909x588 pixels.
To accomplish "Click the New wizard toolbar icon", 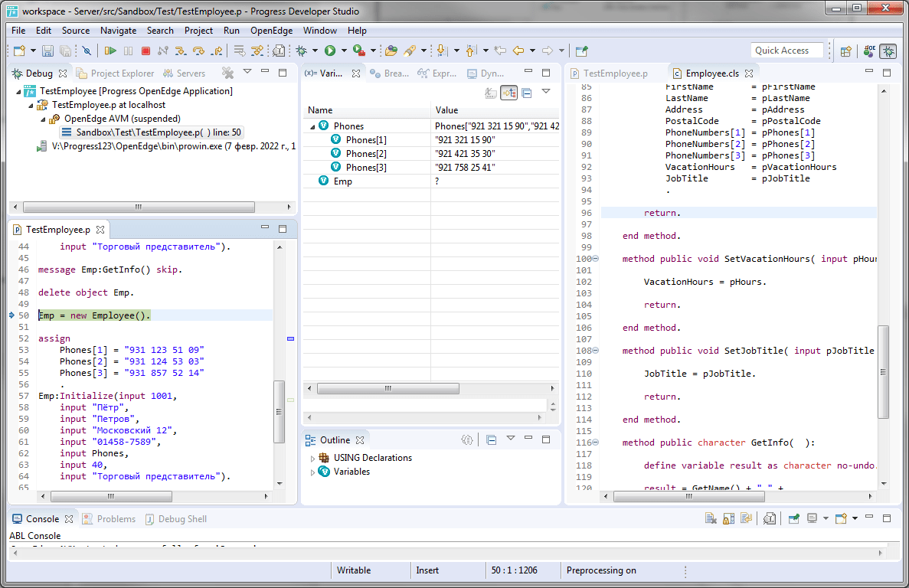I will click(19, 51).
